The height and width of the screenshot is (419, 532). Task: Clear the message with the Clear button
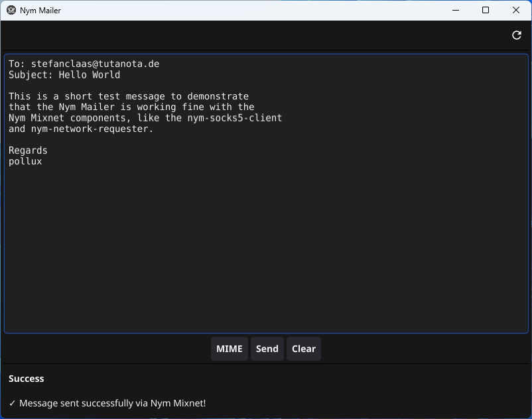(x=304, y=349)
